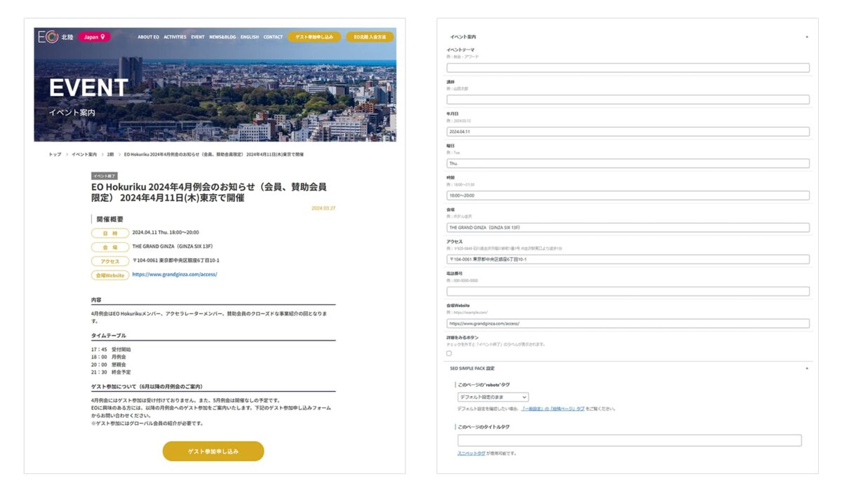842x504 pixels.
Task: Open イベント案内 breadcrumb link
Action: click(84, 154)
